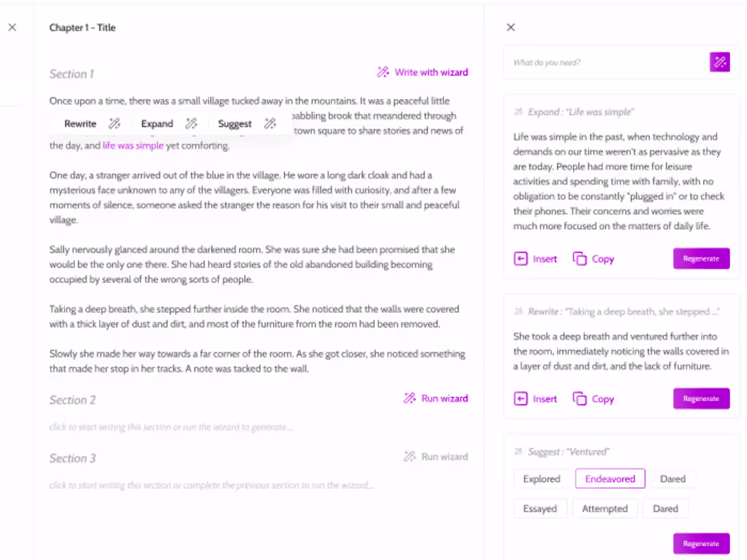Click the Insert arrow icon under Expand result
This screenshot has width=747, height=560.
pyautogui.click(x=521, y=259)
